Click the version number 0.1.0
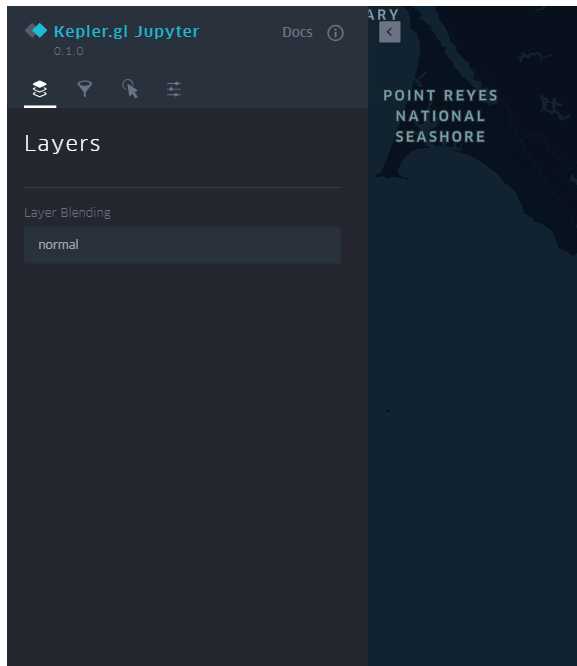Image resolution: width=577 pixels, height=666 pixels. [68, 51]
